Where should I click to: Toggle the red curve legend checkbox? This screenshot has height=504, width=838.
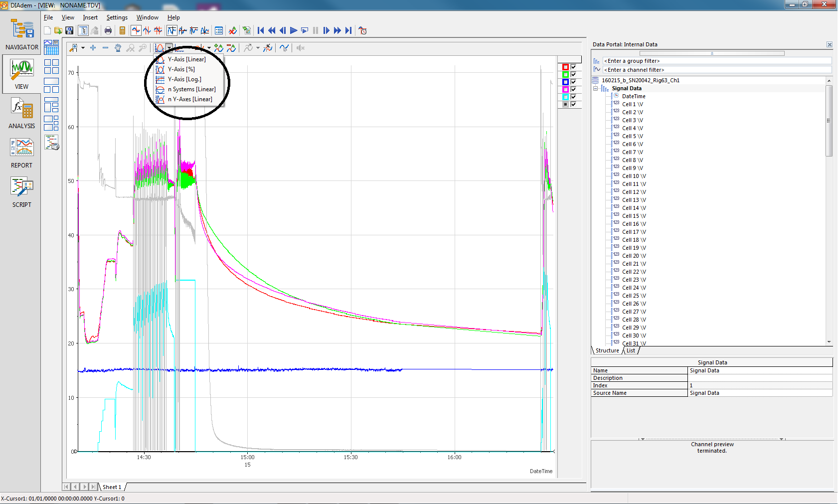(x=573, y=67)
